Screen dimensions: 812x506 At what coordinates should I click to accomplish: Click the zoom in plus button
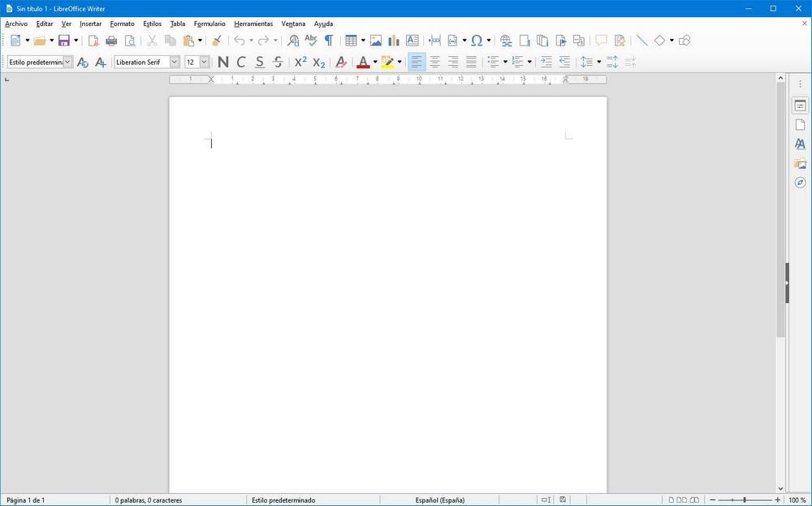[777, 500]
